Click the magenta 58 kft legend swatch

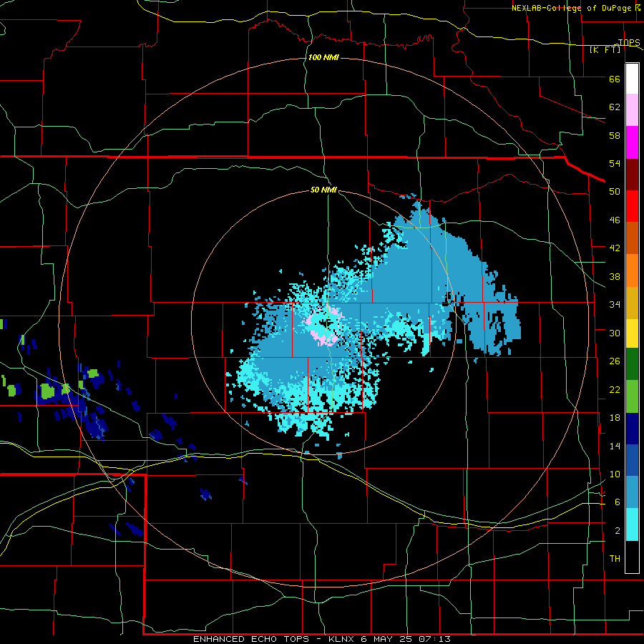coord(632,142)
